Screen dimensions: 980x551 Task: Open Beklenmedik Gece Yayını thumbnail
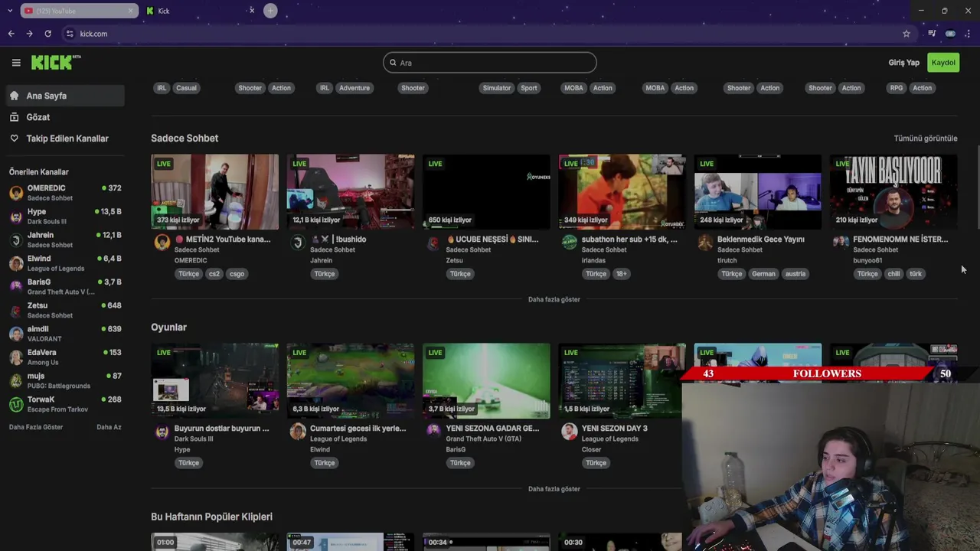point(757,191)
